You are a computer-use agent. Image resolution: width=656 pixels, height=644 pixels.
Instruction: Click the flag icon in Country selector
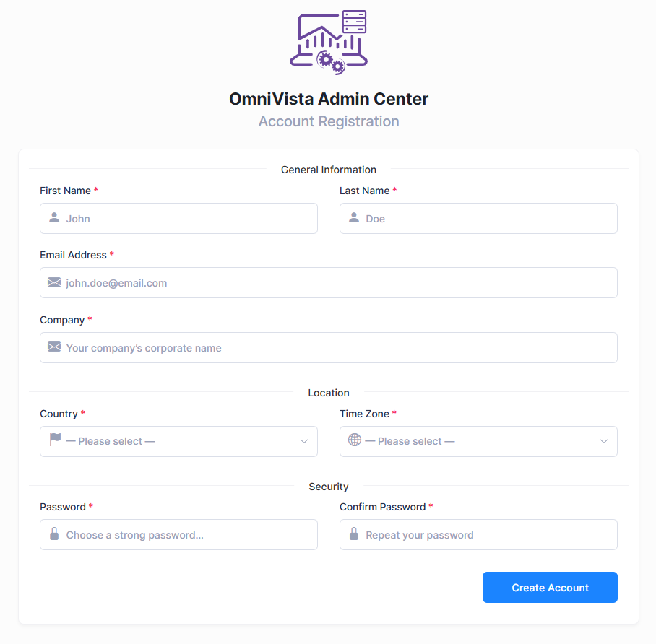pyautogui.click(x=55, y=440)
